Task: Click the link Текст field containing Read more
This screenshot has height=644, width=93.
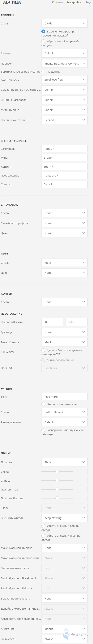Action: pos(64,397)
